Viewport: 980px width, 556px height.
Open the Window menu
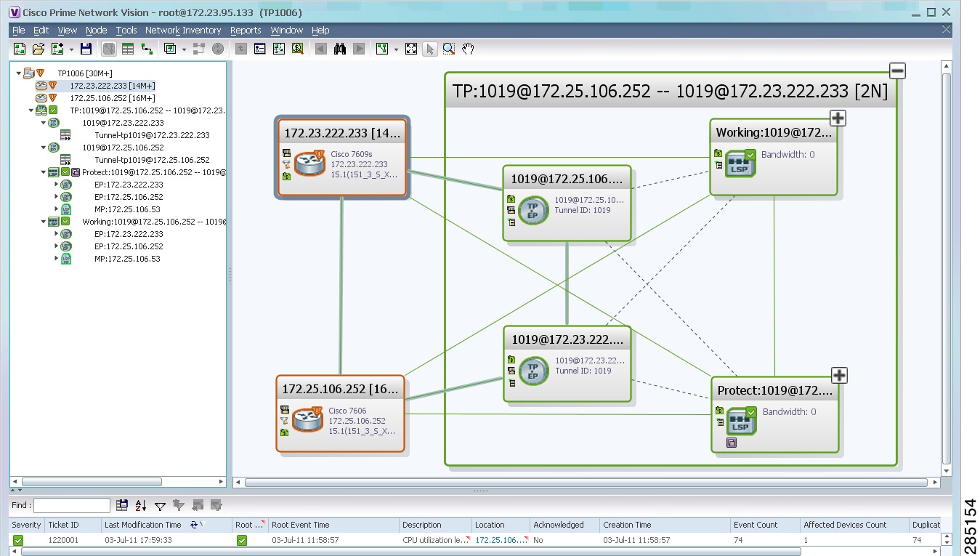[x=286, y=31]
